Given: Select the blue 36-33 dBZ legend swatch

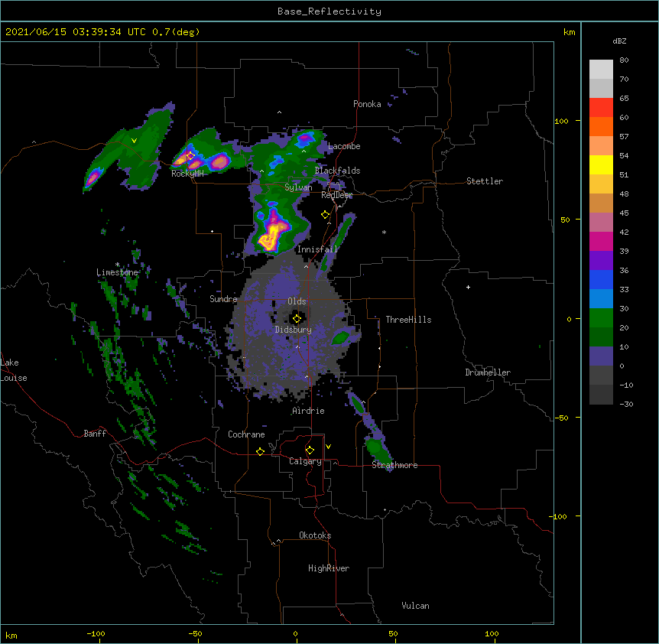Looking at the screenshot, I should [x=601, y=279].
